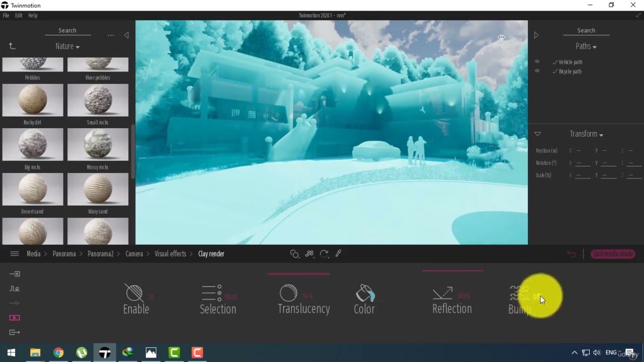Image resolution: width=644 pixels, height=362 pixels.
Task: Open the three-dots library options
Action: [x=111, y=35]
